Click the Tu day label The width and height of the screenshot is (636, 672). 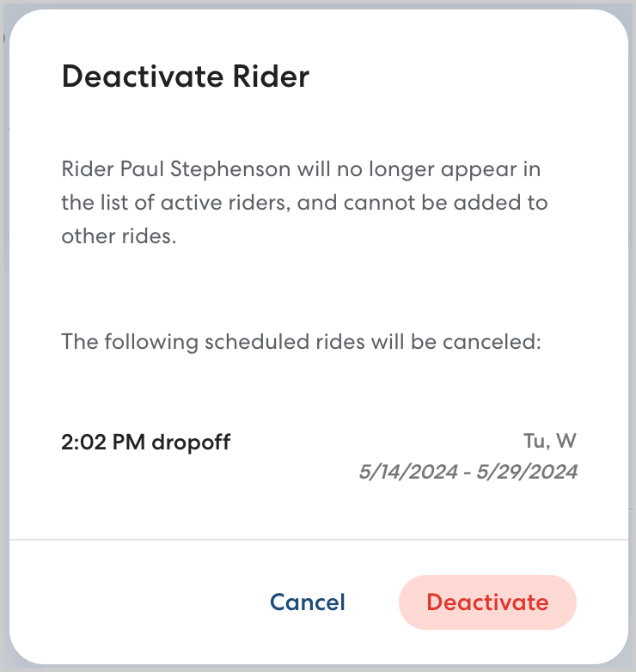pyautogui.click(x=534, y=443)
